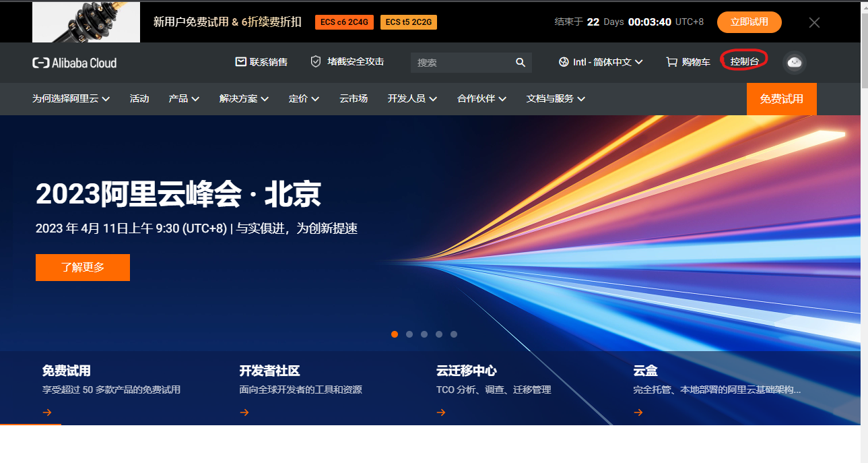This screenshot has width=868, height=463.
Task: Click the chatbot avatar icon
Action: 795,62
